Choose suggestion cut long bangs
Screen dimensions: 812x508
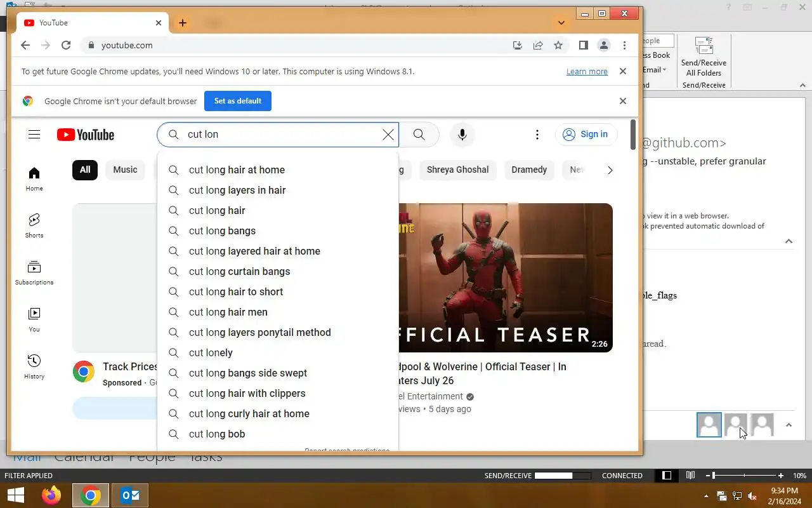pos(278,231)
